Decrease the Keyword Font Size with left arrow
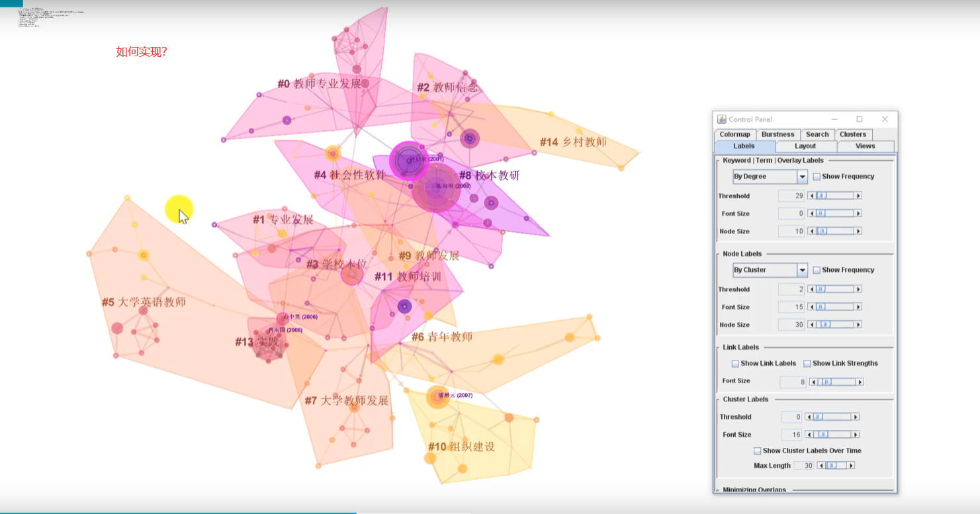980x514 pixels. coord(812,214)
